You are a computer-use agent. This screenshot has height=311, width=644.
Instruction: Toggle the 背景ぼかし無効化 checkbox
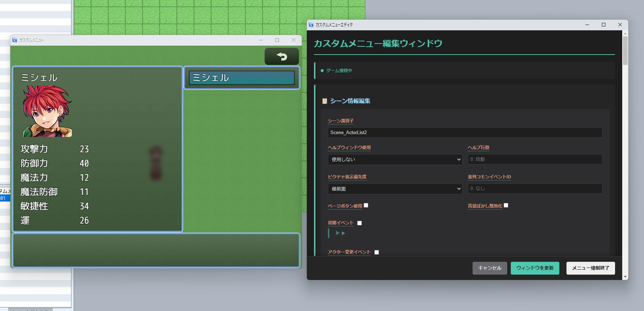click(506, 205)
